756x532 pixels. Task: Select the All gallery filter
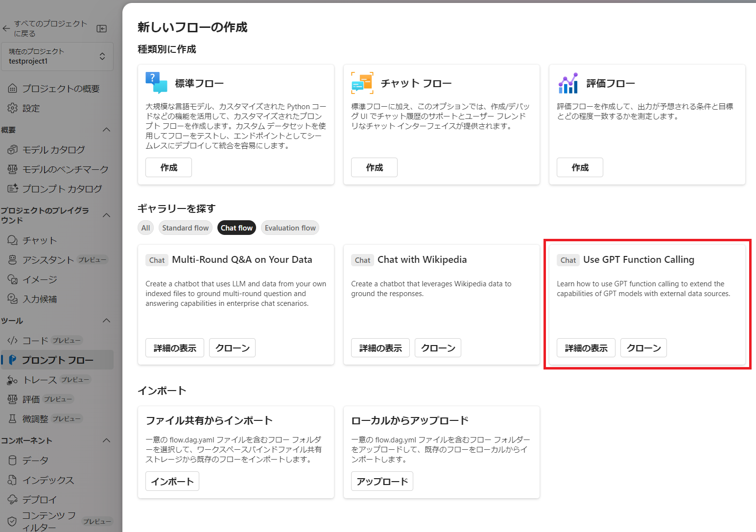(146, 228)
